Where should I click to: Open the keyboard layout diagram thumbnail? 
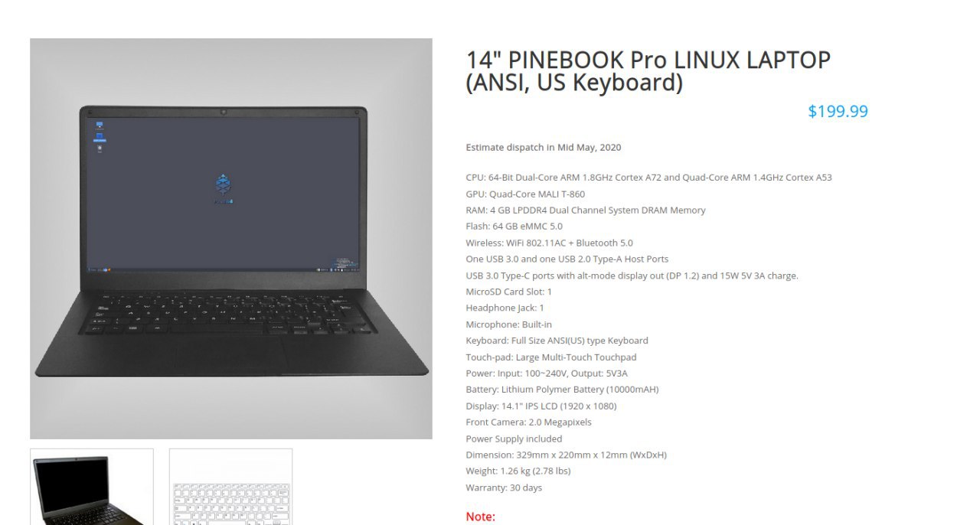pos(230,487)
